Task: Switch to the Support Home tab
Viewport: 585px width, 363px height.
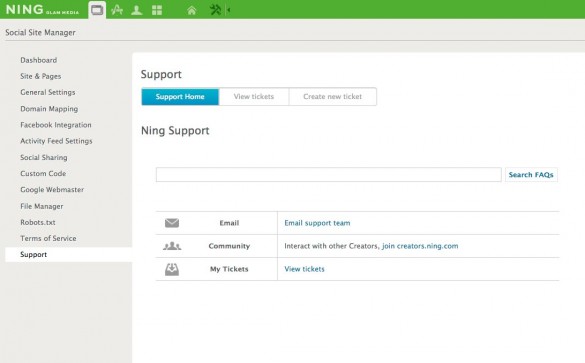Action: pos(180,97)
